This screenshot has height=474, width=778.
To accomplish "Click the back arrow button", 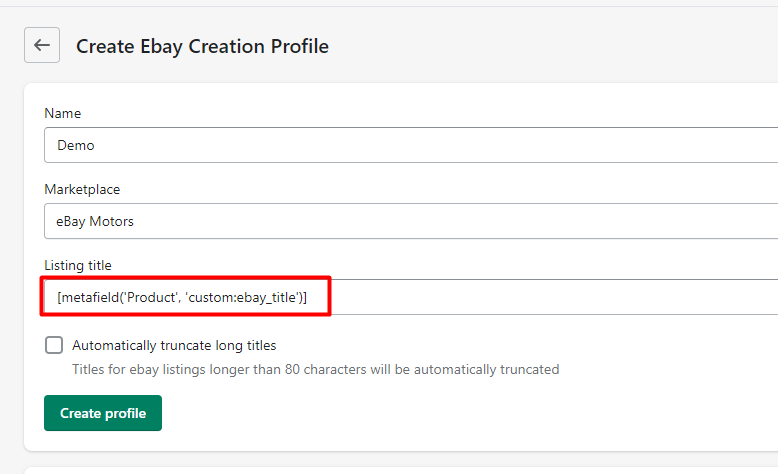I will pos(42,45).
